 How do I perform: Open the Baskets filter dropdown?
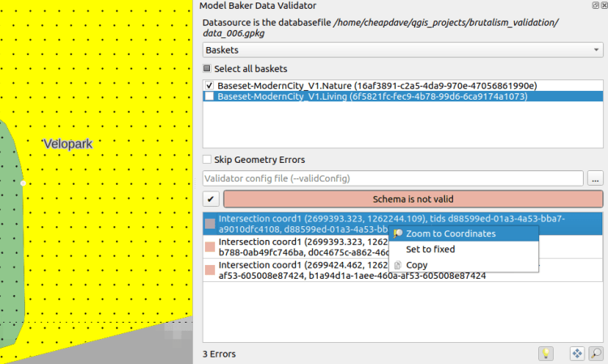coord(402,50)
